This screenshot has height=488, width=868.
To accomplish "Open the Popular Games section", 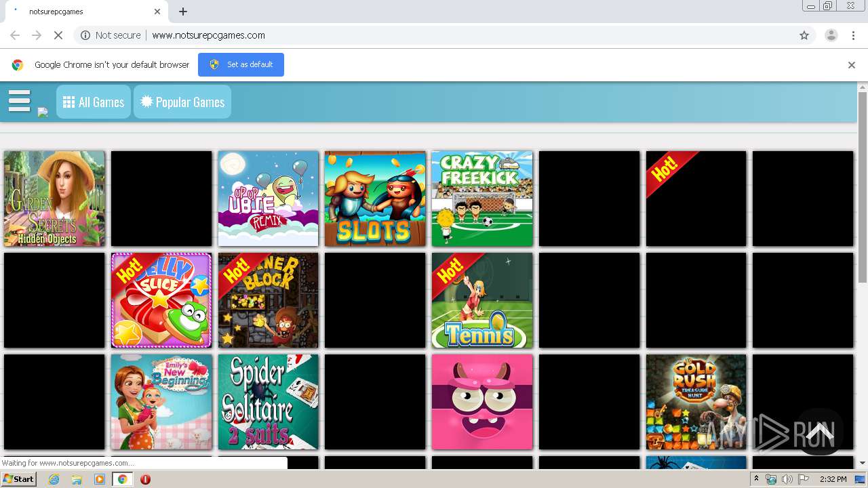I will tap(182, 102).
